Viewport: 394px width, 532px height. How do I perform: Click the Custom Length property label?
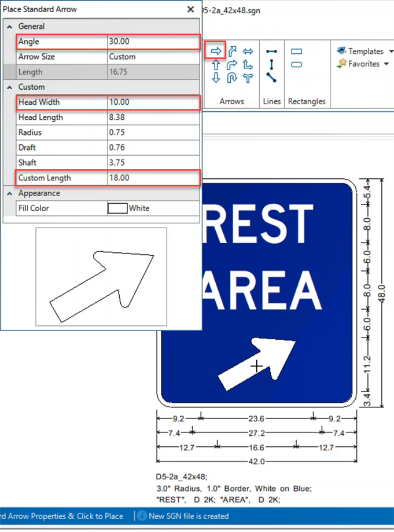click(45, 178)
